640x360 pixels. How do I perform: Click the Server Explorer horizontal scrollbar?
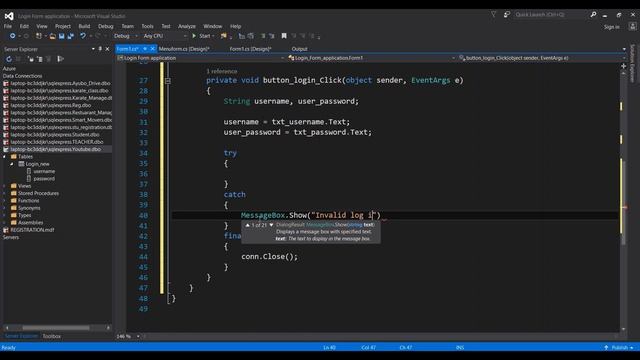[x=57, y=328]
